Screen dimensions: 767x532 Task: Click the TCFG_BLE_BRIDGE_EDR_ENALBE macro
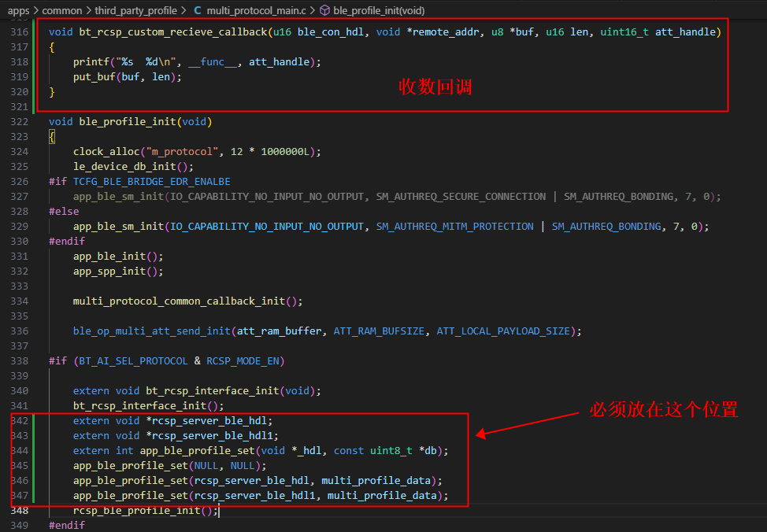pyautogui.click(x=152, y=182)
